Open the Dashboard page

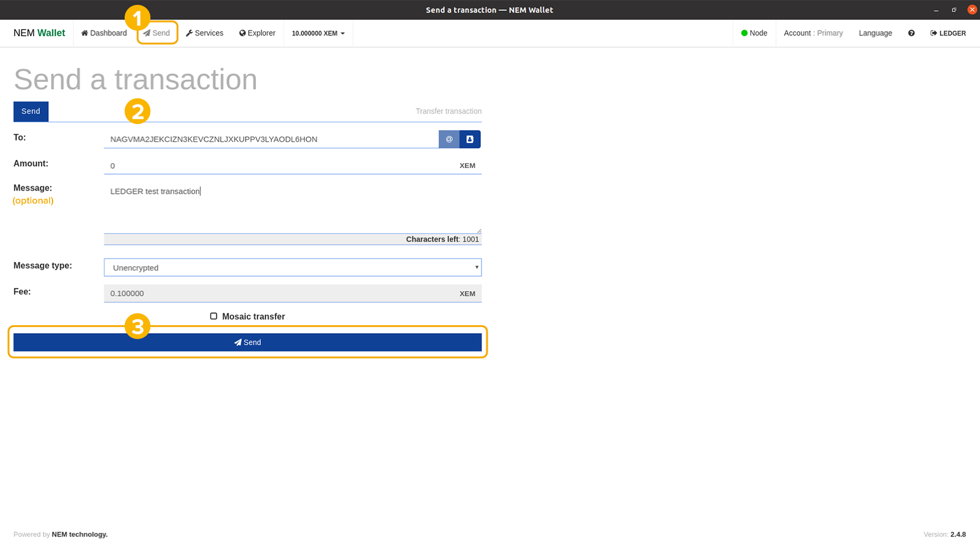[x=104, y=33]
